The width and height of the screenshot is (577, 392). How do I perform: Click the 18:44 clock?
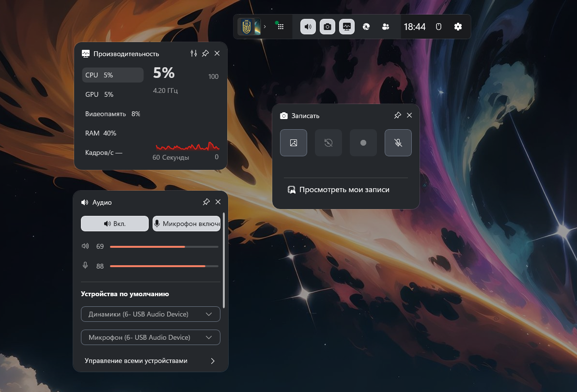414,27
